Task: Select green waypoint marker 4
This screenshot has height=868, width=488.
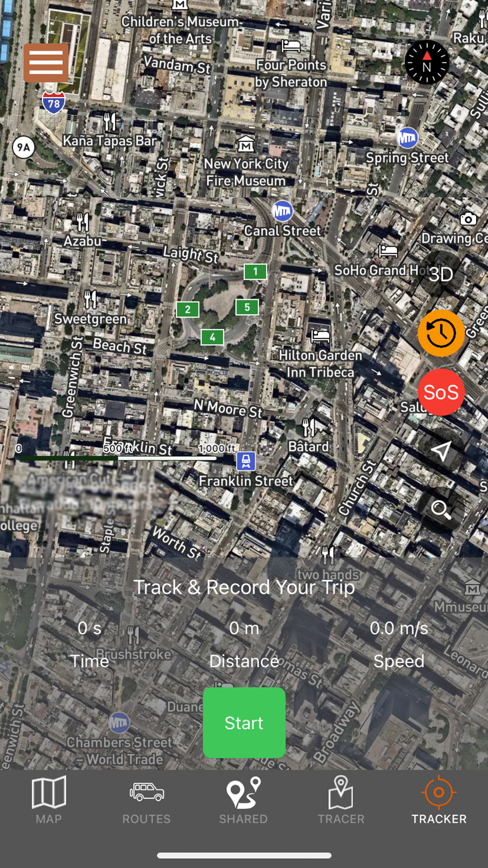Action: coord(212,337)
